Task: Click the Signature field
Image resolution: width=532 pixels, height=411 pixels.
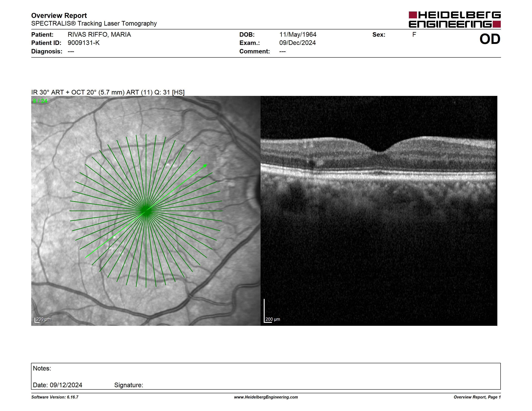Action: [129, 385]
